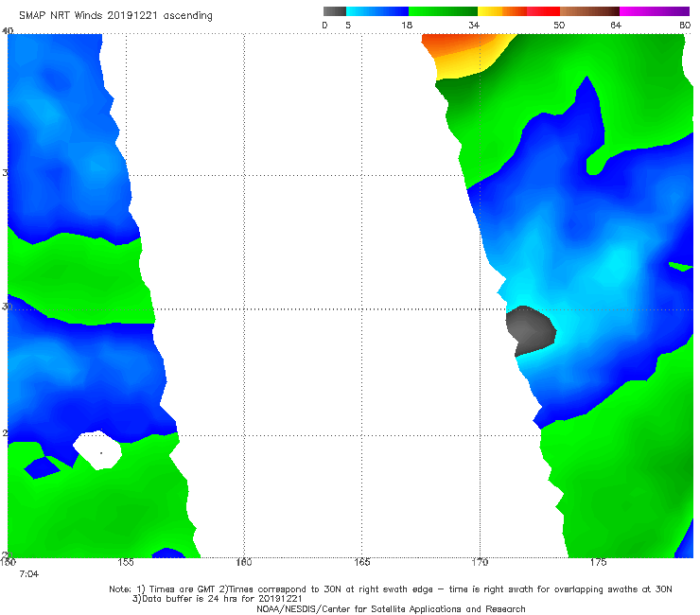Click the longitude axis label '155'
This screenshot has height=615, width=700.
(x=126, y=562)
